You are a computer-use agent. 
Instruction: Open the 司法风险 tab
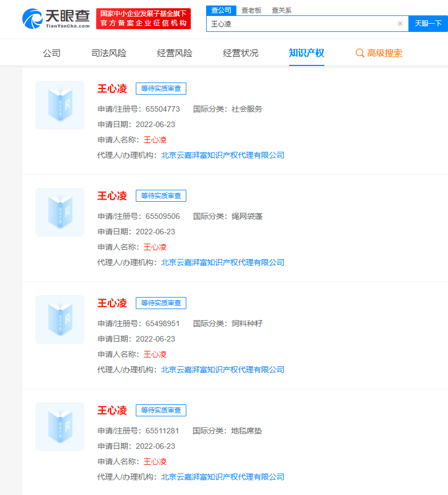[x=109, y=53]
